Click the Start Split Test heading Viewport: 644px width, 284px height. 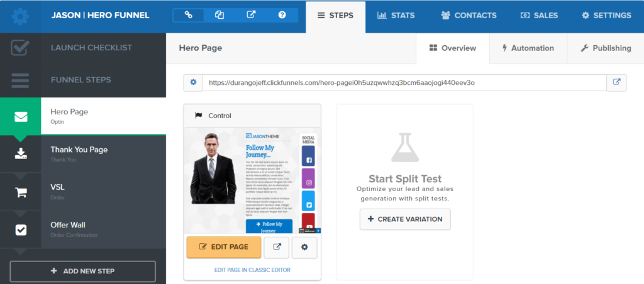(405, 179)
